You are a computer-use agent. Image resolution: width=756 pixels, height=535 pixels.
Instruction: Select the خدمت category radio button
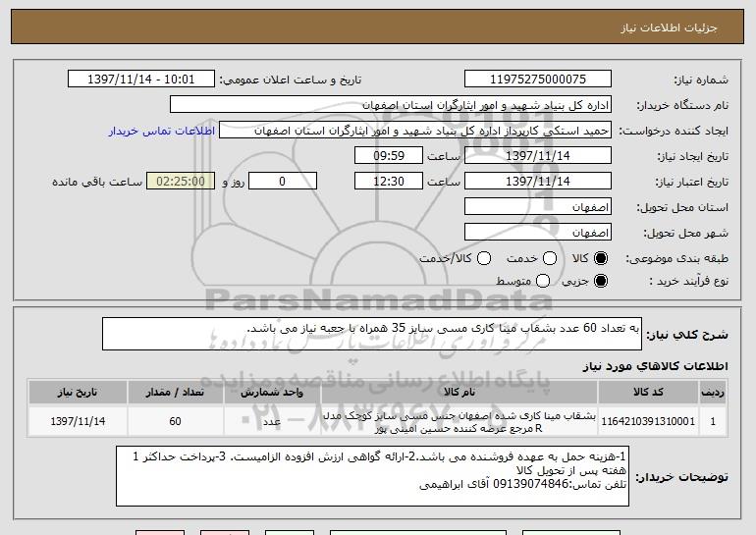point(550,258)
